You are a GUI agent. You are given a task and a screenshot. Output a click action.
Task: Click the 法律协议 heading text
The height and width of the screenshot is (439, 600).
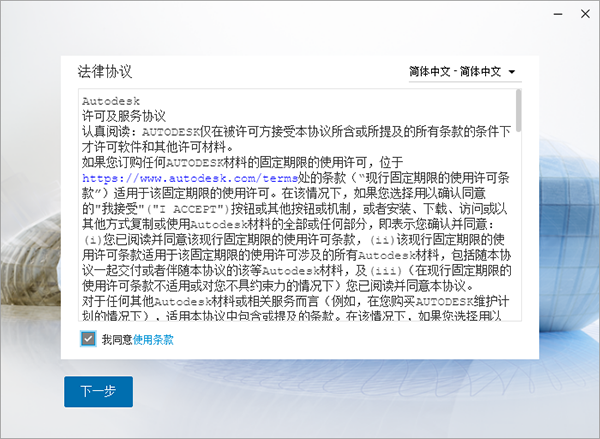[105, 72]
